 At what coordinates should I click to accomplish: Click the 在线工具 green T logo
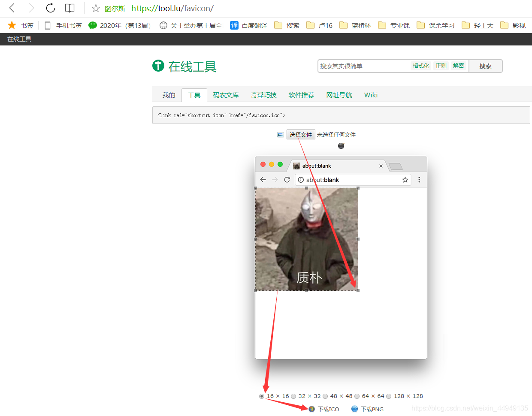click(x=158, y=66)
